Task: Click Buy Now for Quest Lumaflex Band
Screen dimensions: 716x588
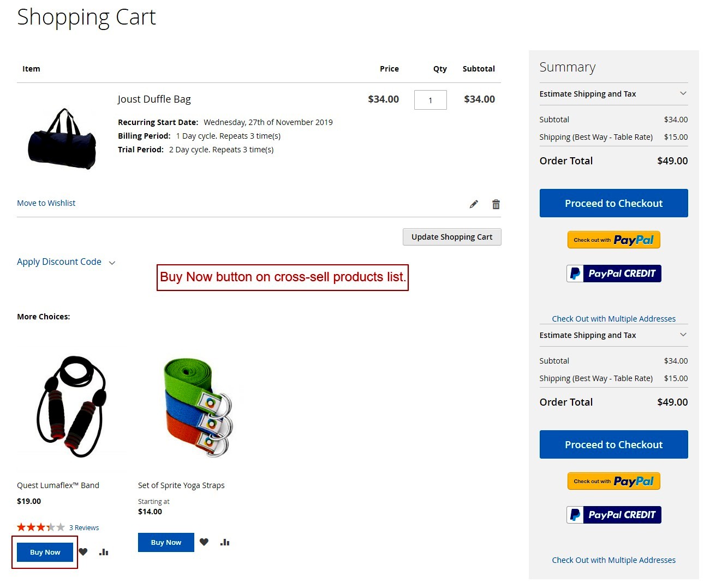Action: click(45, 552)
